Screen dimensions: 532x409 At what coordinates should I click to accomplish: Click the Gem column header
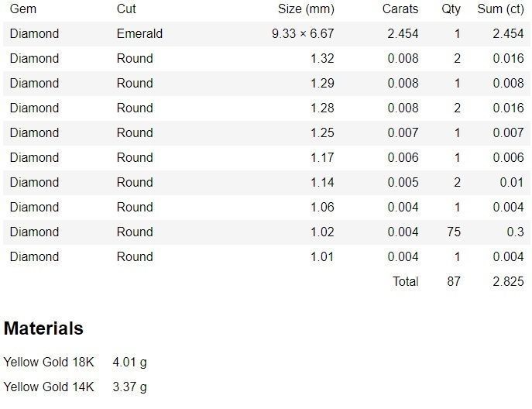pos(23,9)
